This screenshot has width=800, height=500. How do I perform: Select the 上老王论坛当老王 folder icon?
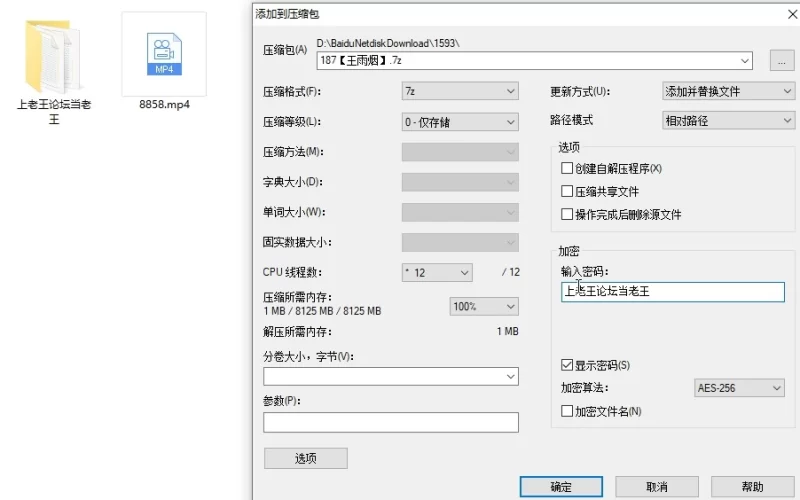(x=53, y=56)
